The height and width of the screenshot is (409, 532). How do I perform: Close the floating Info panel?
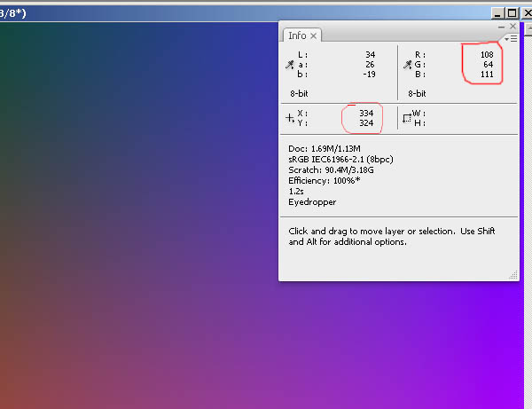pos(512,26)
